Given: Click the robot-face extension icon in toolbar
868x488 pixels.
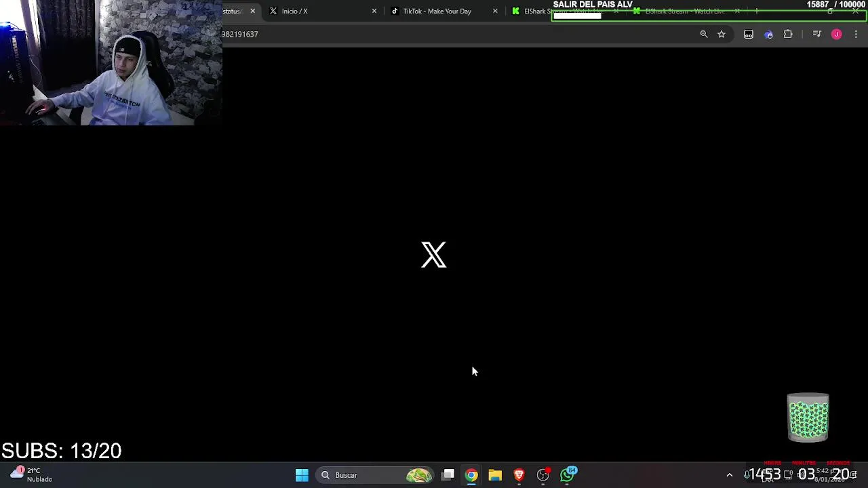Looking at the screenshot, I should coord(749,34).
